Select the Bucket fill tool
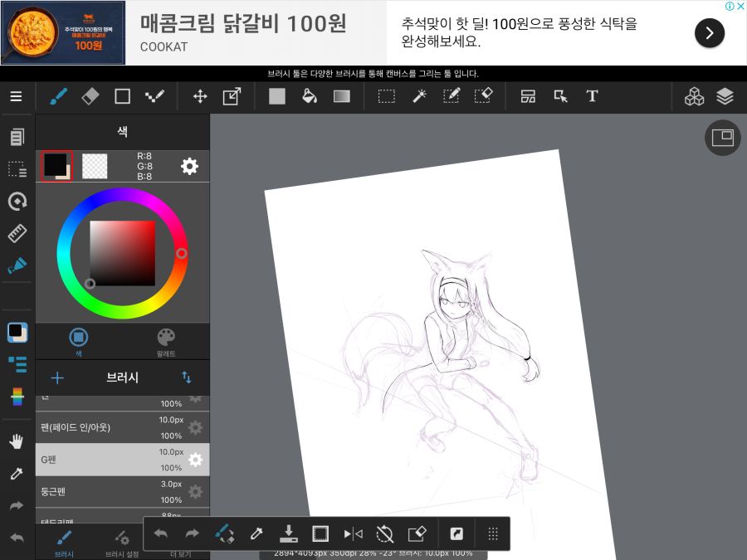The width and height of the screenshot is (747, 560). pyautogui.click(x=310, y=97)
